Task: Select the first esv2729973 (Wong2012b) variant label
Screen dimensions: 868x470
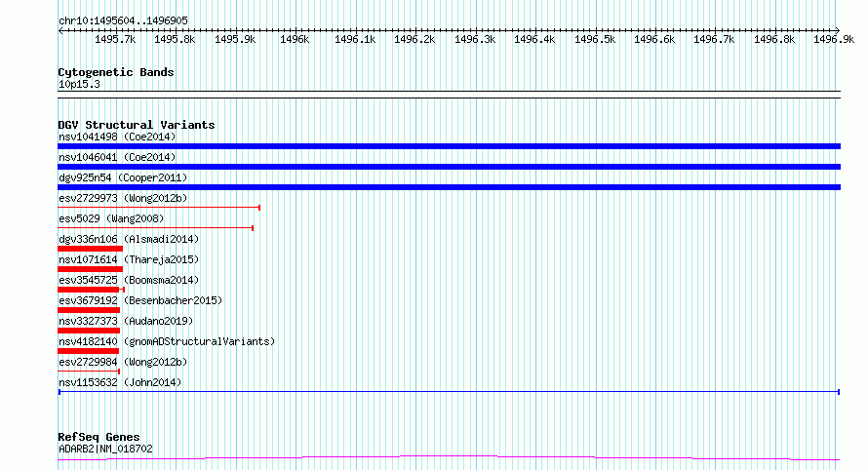Action: [x=123, y=198]
